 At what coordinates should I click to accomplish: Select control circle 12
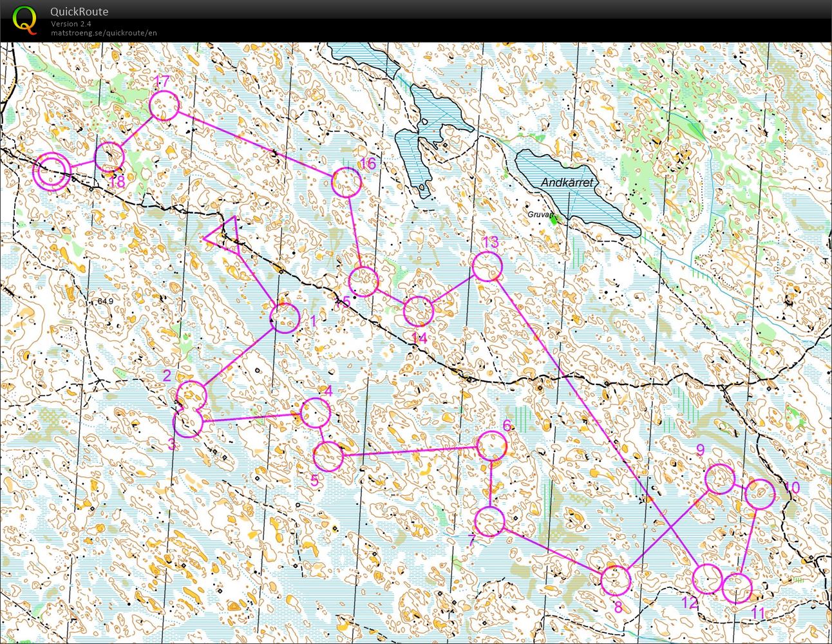[708, 578]
